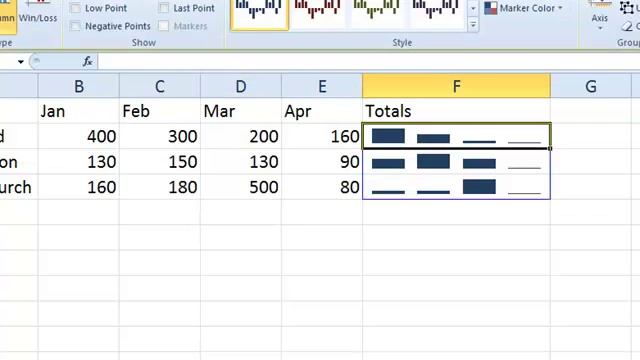Select the cell containing 150
The width and height of the screenshot is (640, 360).
(160, 162)
